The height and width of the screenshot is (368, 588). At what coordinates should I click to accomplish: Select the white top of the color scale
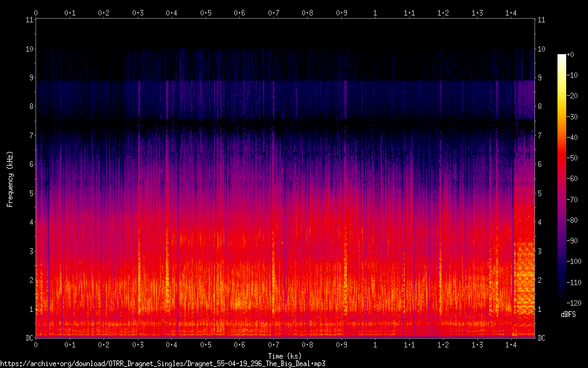click(562, 57)
